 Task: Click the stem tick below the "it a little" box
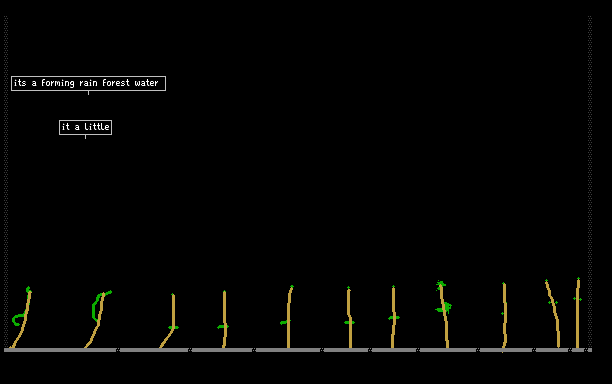85,137
